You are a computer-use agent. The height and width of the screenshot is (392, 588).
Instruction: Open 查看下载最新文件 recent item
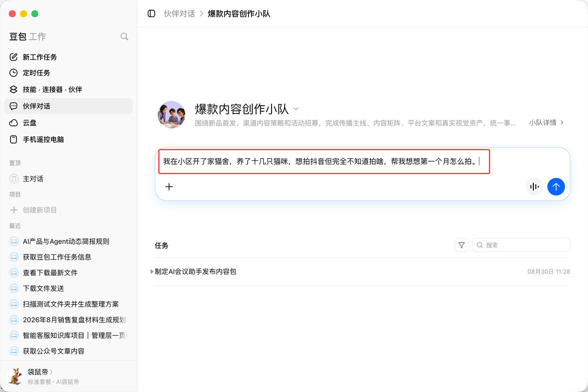coord(68,273)
